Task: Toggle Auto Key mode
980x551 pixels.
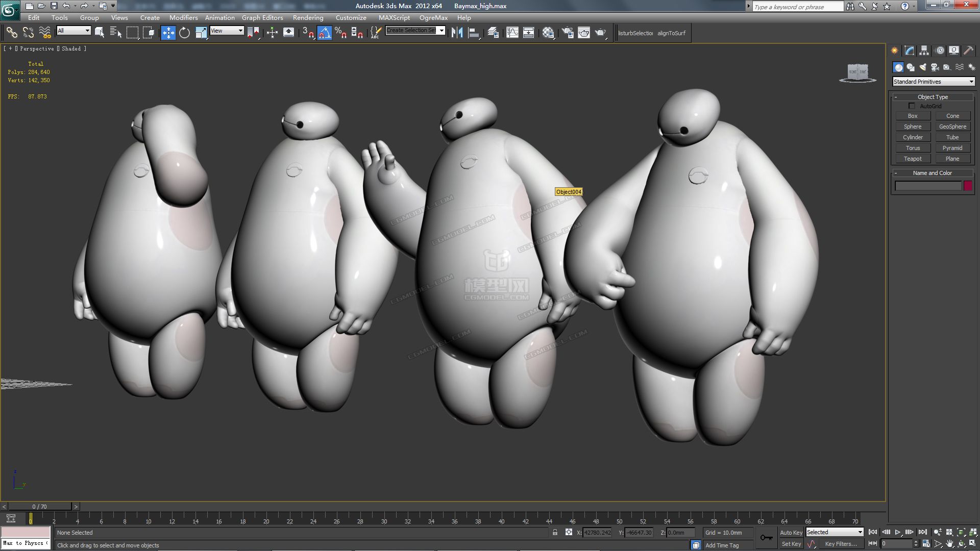Action: coord(791,532)
